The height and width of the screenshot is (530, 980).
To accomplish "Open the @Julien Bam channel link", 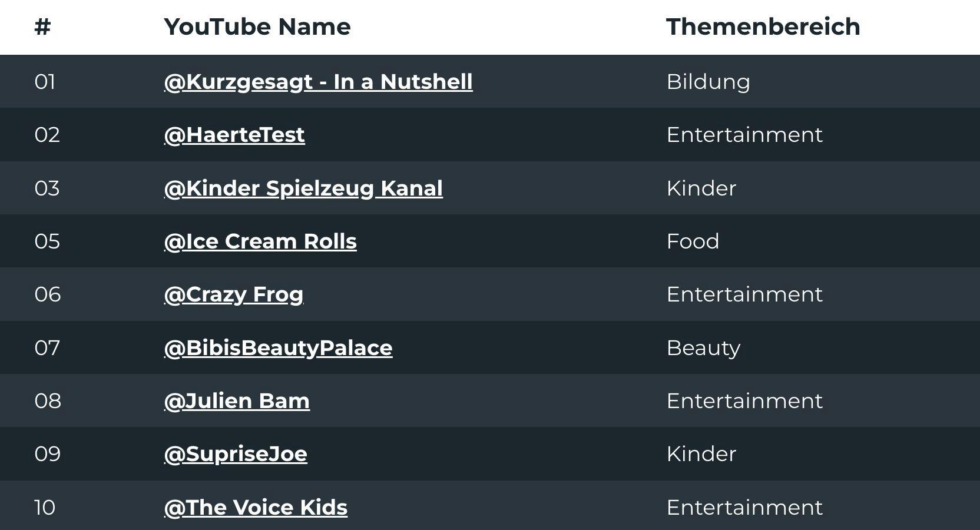I will (237, 401).
